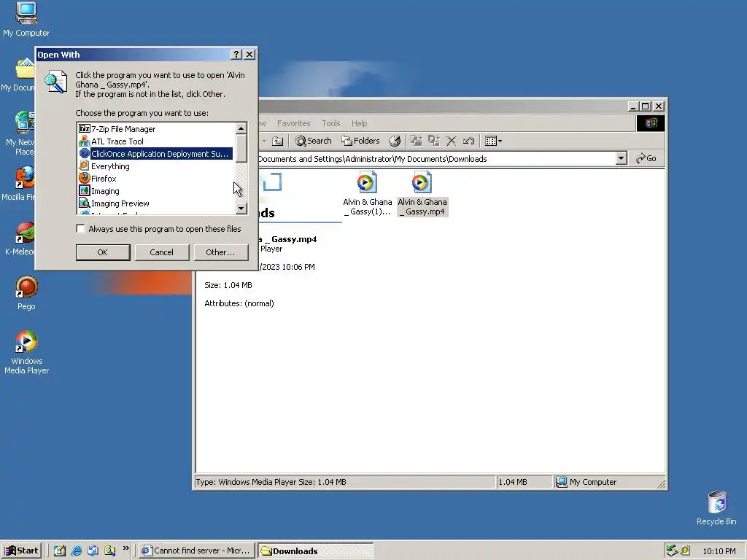
Task: Open the Tools menu in Downloads window
Action: (x=330, y=123)
